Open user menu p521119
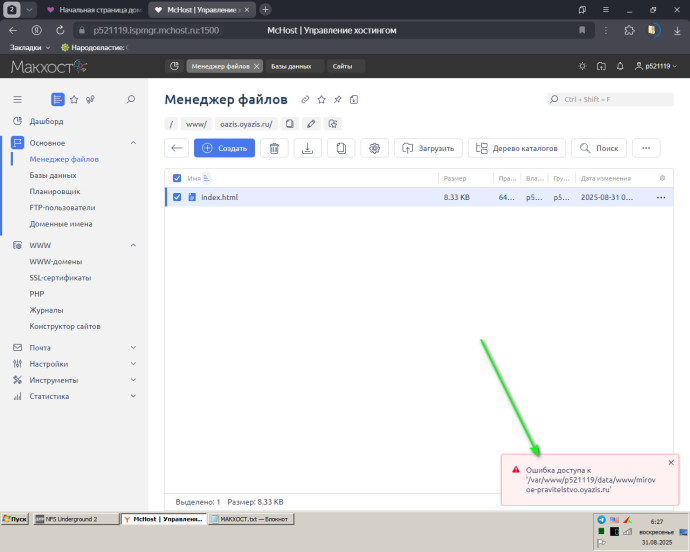This screenshot has width=690, height=552. click(656, 66)
